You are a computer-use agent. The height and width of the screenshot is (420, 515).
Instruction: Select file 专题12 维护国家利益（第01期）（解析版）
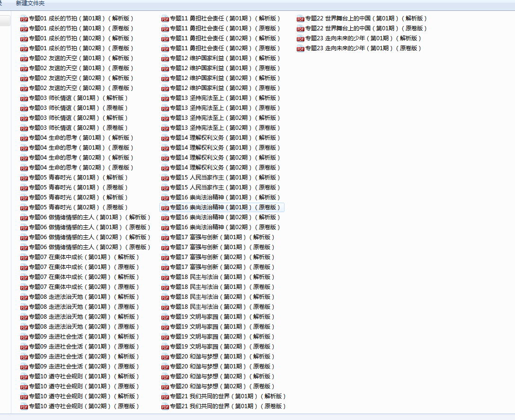click(222, 58)
